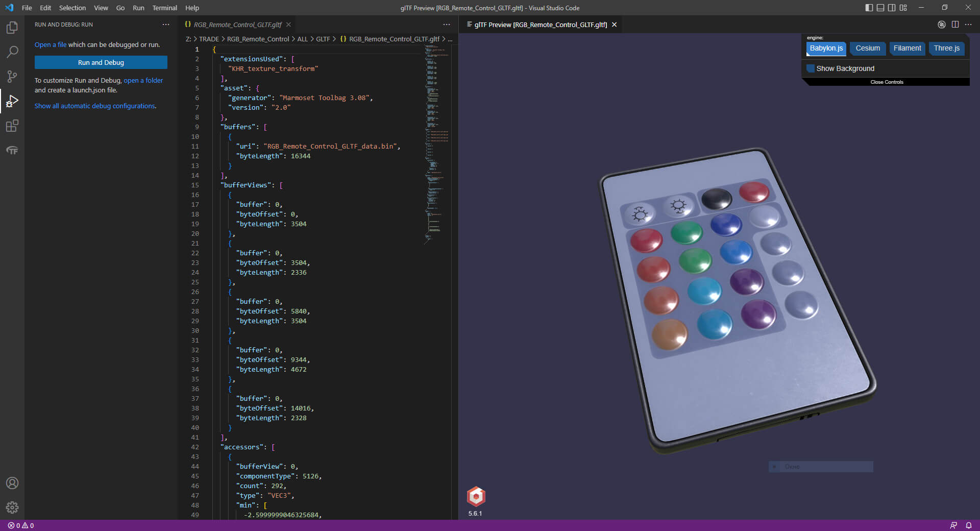
Task: Select the Three.js engine button
Action: [946, 48]
